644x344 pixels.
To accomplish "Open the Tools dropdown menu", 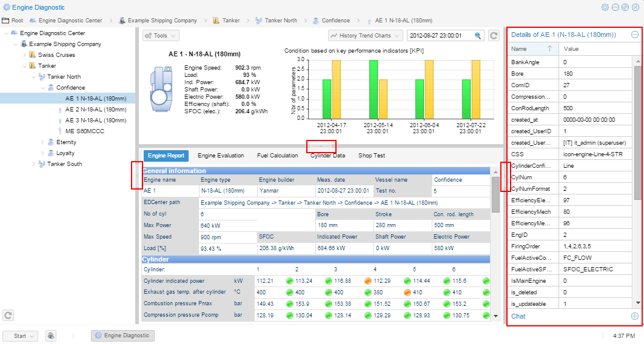I will pos(161,36).
